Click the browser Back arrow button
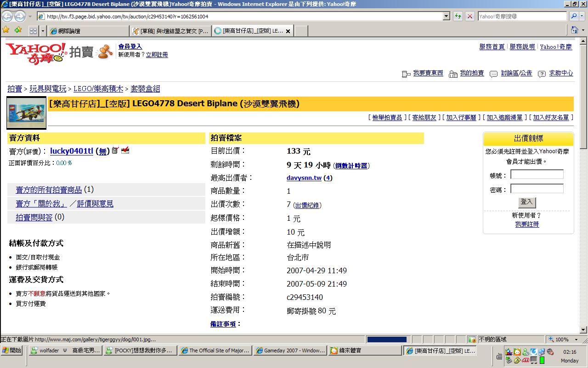 [7, 16]
